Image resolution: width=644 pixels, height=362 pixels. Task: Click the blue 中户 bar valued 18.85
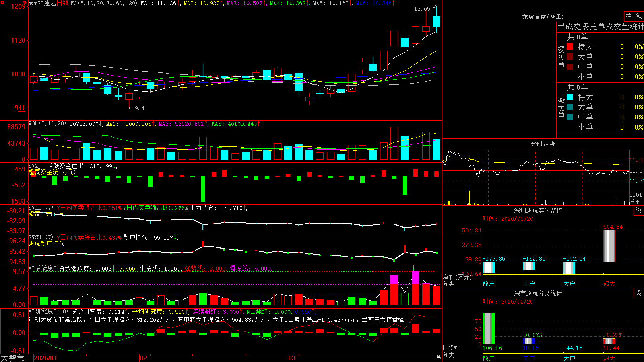[x=529, y=341]
